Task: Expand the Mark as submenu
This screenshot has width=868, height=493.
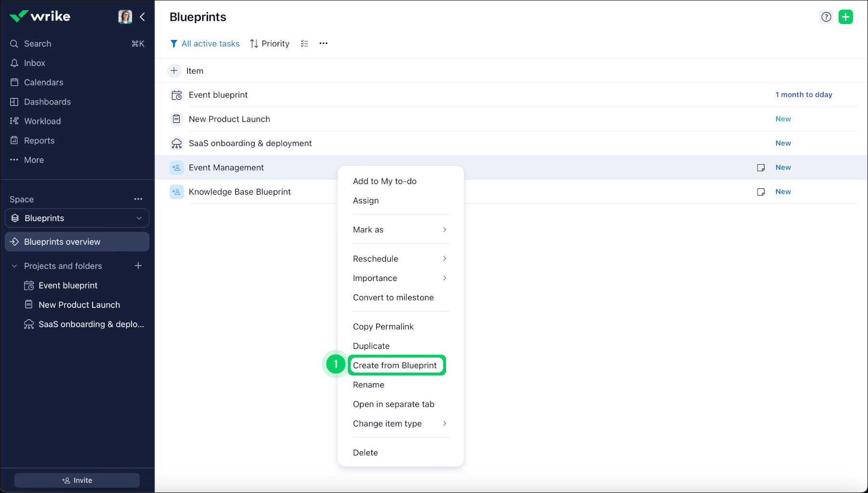Action: [x=400, y=230]
